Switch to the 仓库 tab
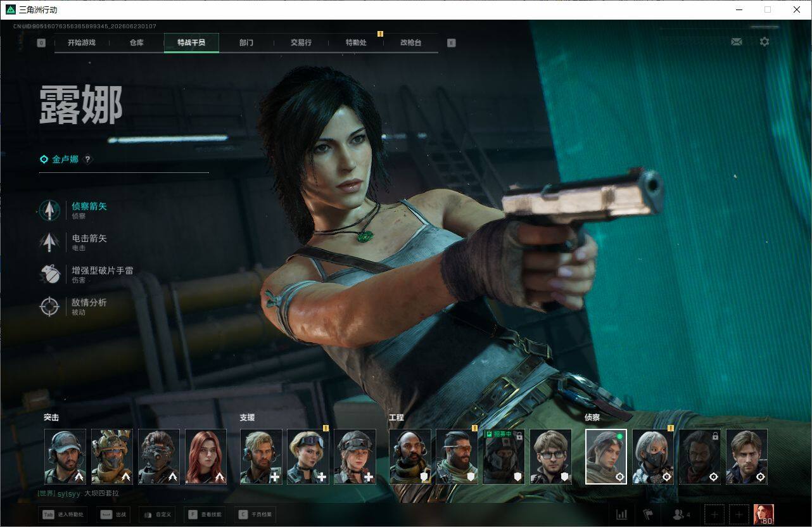 point(136,43)
